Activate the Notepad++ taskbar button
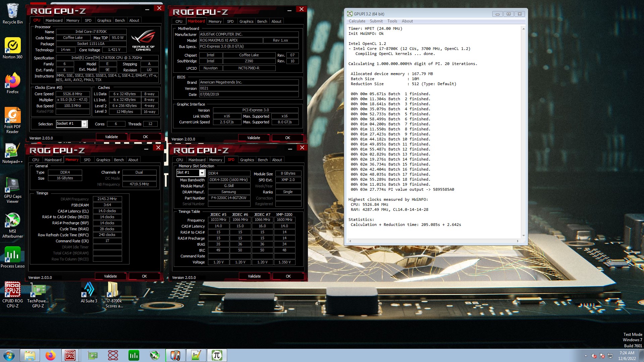 [x=196, y=355]
